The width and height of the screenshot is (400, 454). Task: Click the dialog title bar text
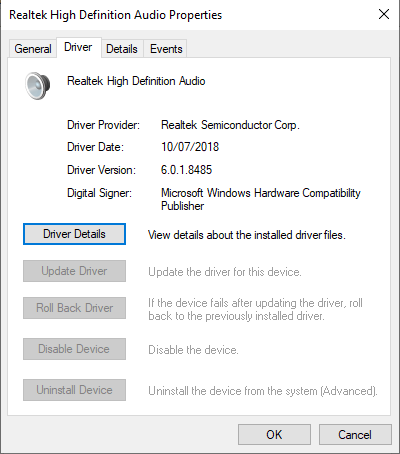point(115,15)
